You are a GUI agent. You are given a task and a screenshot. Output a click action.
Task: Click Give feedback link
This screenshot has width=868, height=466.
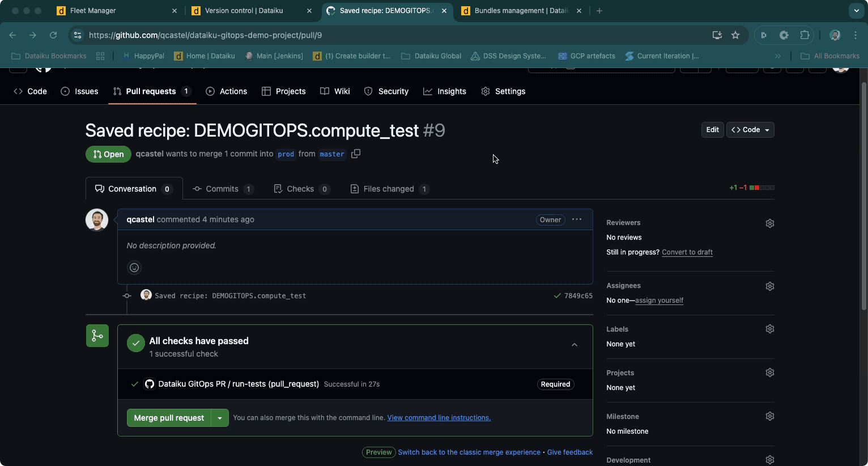[570, 452]
